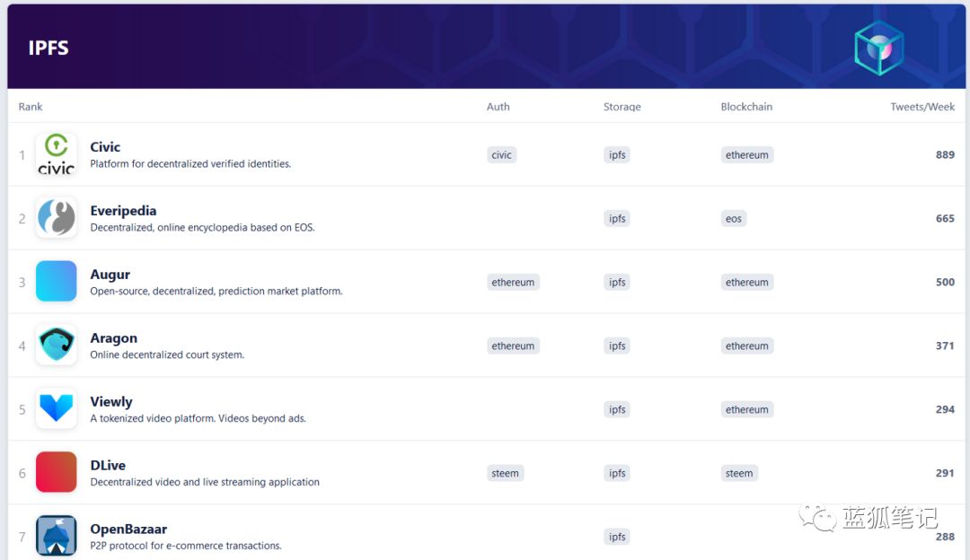Click the eos blockchain tag

click(x=734, y=219)
